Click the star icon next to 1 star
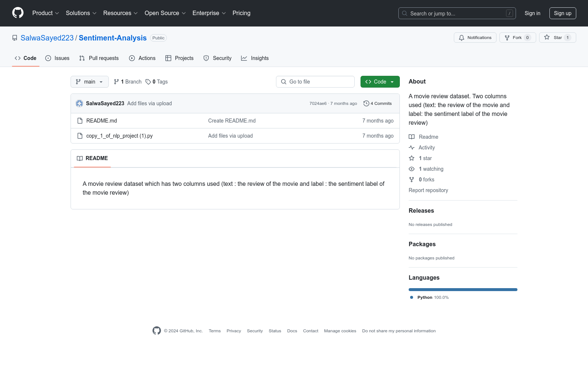The height and width of the screenshot is (368, 588). pos(412,158)
